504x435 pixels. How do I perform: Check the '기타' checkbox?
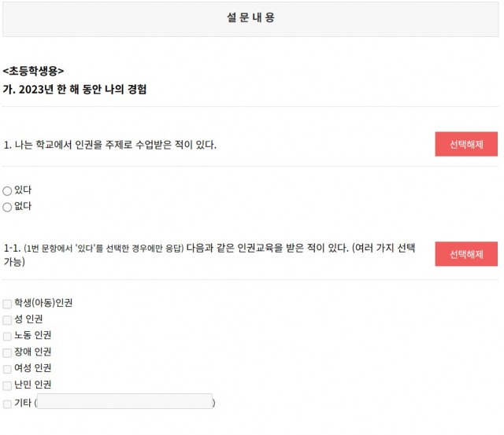[x=7, y=404]
